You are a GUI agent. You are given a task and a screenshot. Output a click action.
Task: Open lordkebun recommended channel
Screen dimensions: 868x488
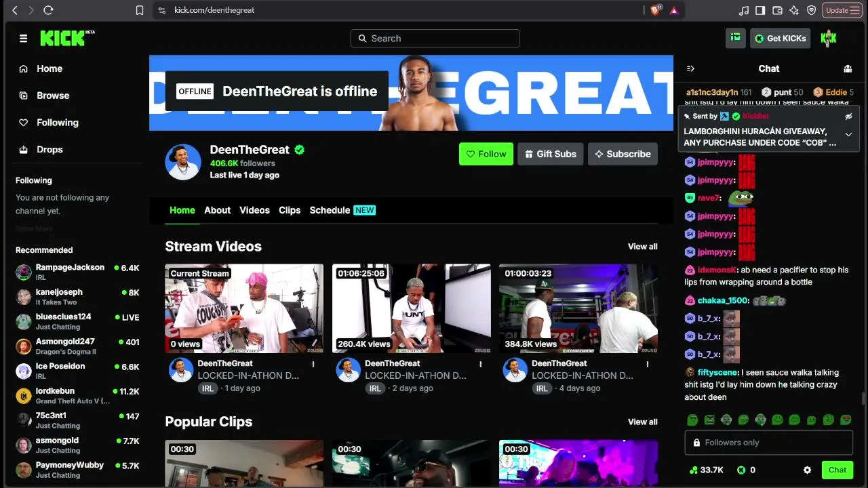point(77,396)
